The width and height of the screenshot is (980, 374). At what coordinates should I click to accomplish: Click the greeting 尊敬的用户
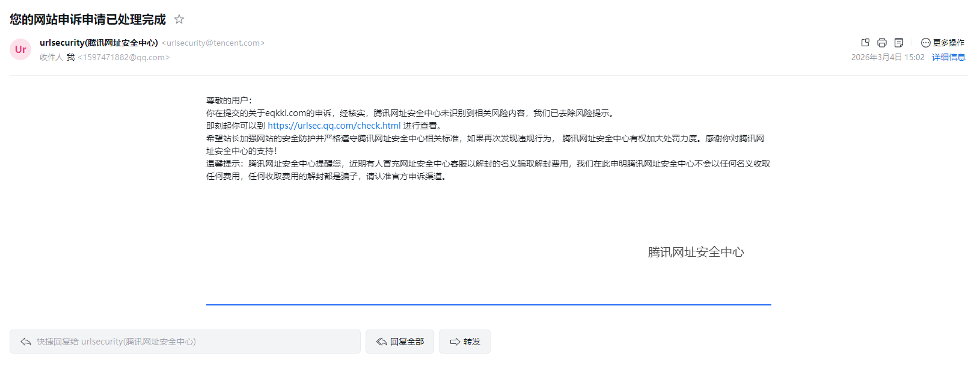click(229, 100)
